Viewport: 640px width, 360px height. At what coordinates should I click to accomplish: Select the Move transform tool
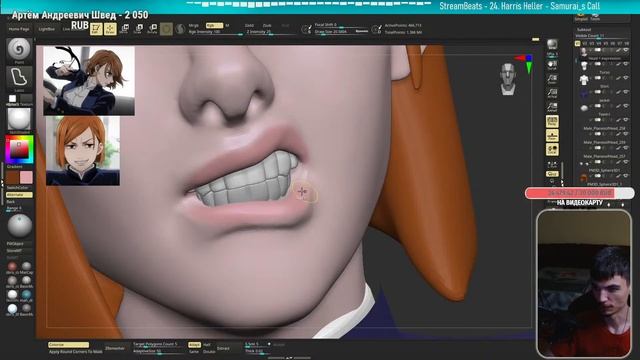pos(124,29)
